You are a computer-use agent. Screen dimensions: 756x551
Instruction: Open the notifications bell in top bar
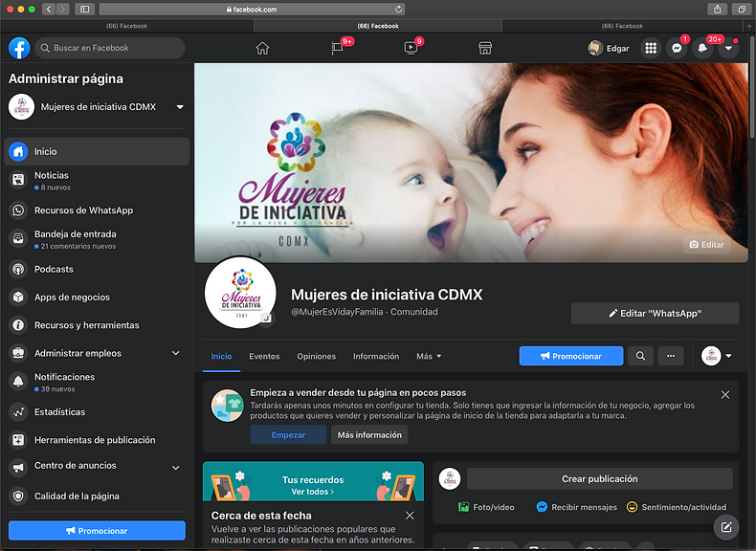[x=703, y=48]
